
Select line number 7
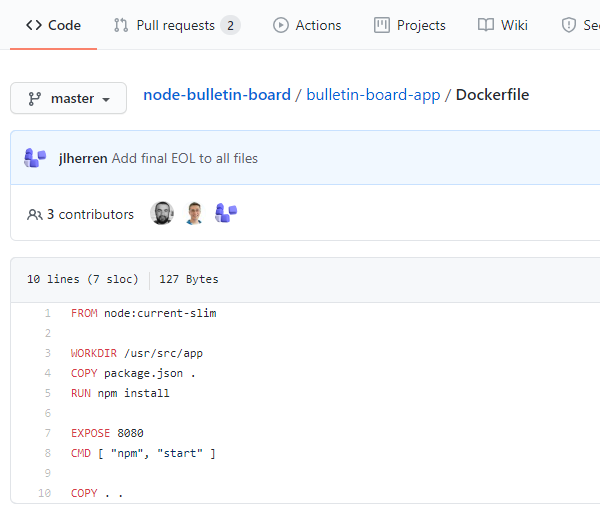pos(47,433)
